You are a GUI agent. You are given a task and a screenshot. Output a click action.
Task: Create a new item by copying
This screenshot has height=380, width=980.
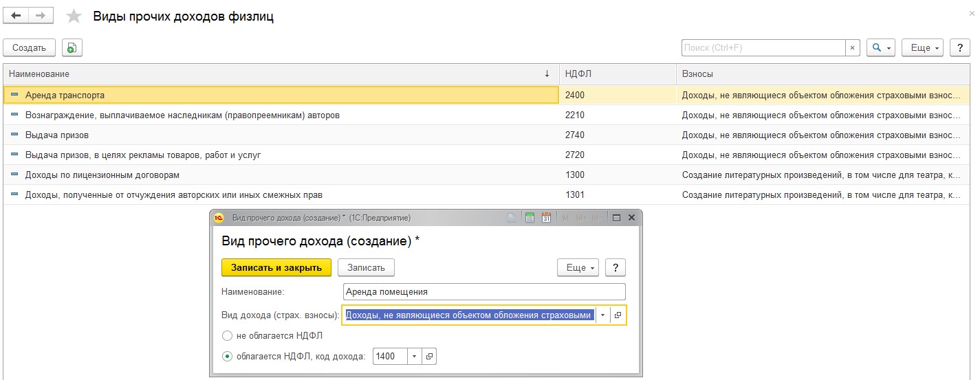click(72, 47)
